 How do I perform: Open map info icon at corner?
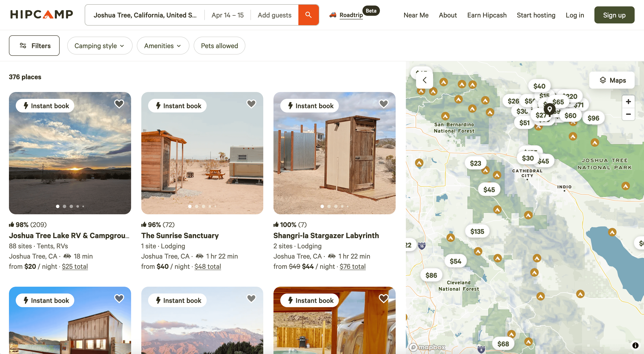click(635, 345)
